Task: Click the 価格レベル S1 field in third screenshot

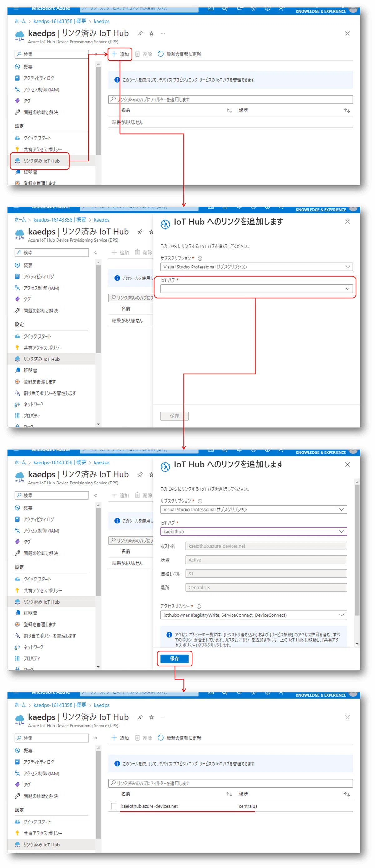Action: coord(266,574)
